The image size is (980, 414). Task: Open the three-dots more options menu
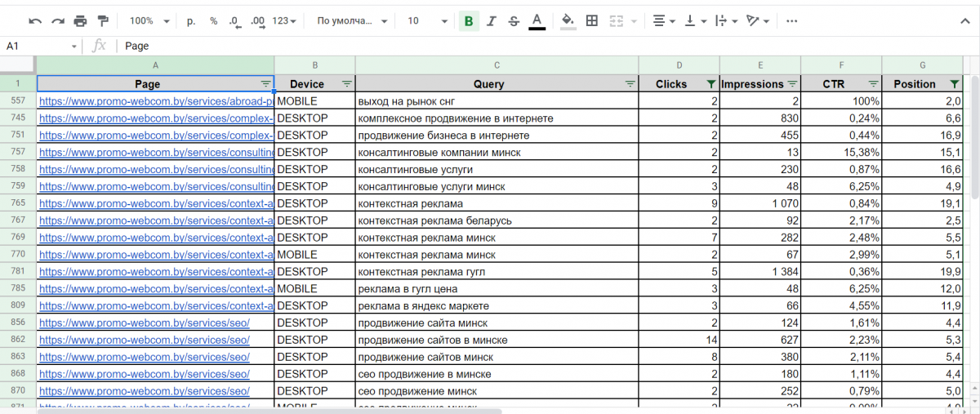coord(791,21)
